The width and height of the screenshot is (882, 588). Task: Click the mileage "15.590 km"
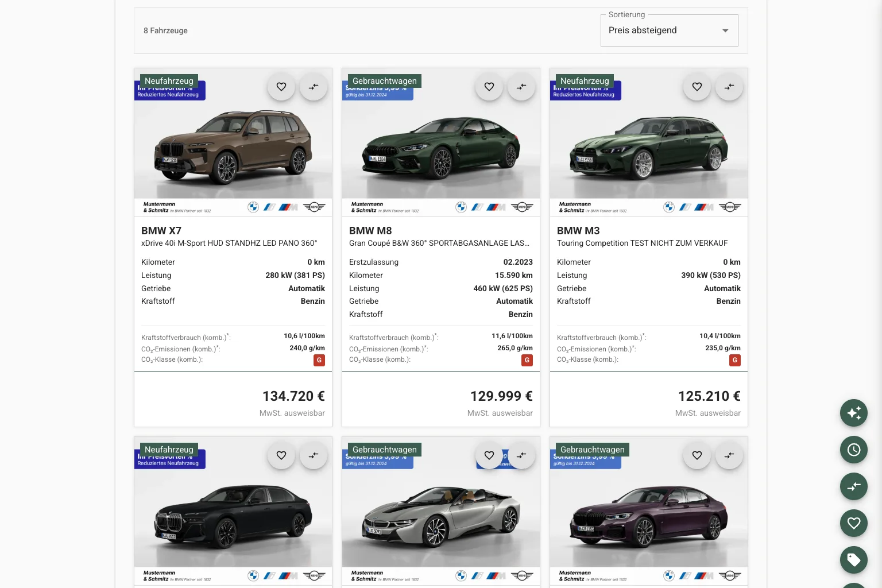coord(514,276)
